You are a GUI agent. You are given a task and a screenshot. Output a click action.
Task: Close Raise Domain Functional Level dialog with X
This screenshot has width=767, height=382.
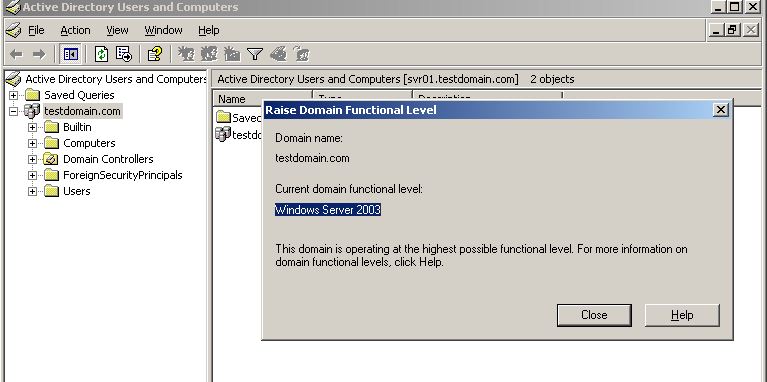[x=721, y=110]
